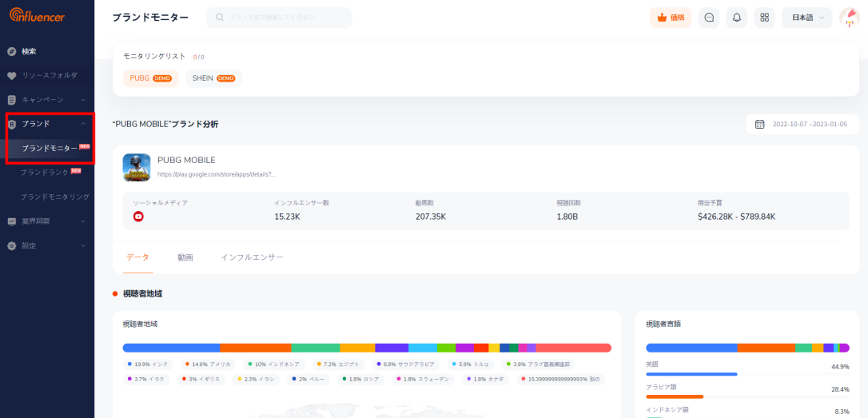
Task: Click the 2.3% イラン legend chip
Action: (x=257, y=380)
